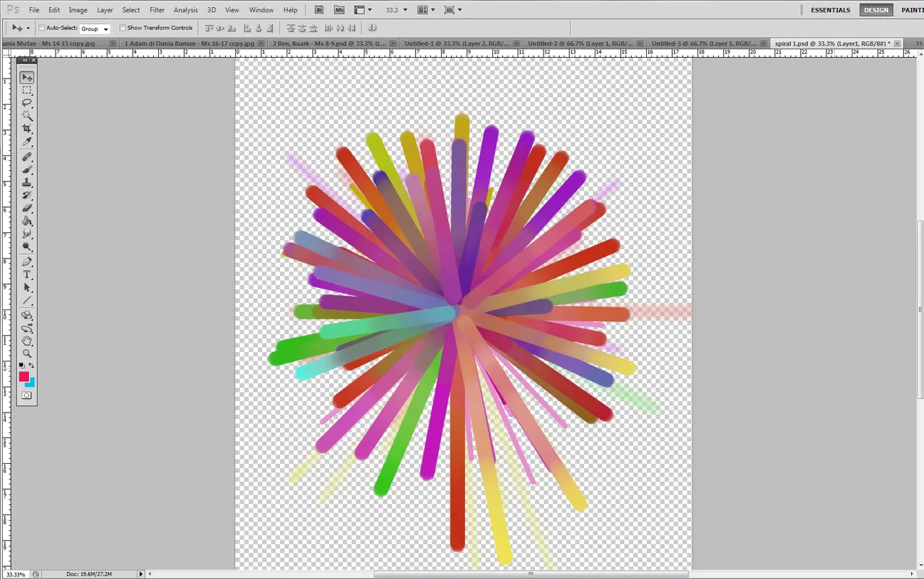Select the Move tool in the toolbox
924x580 pixels.
coord(27,77)
